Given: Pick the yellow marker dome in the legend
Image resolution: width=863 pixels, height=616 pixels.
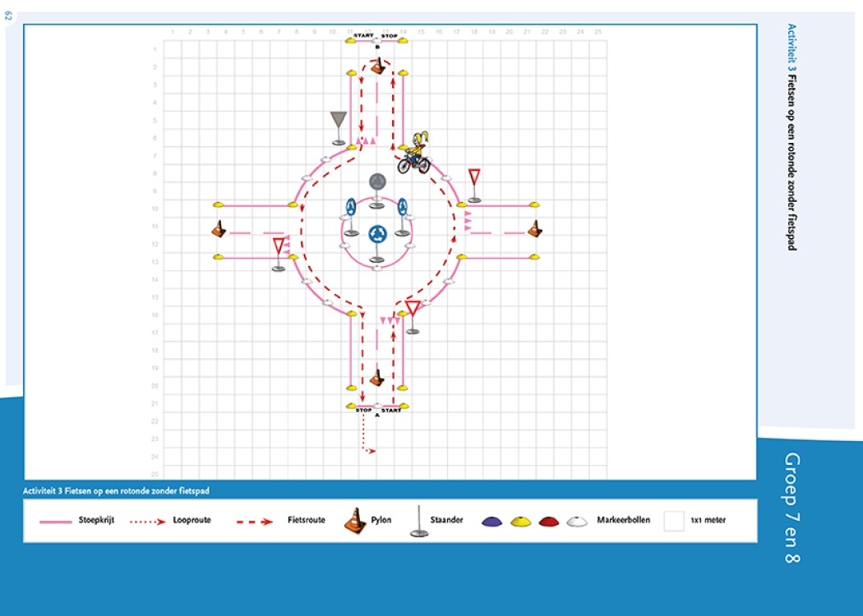Looking at the screenshot, I should click(520, 522).
